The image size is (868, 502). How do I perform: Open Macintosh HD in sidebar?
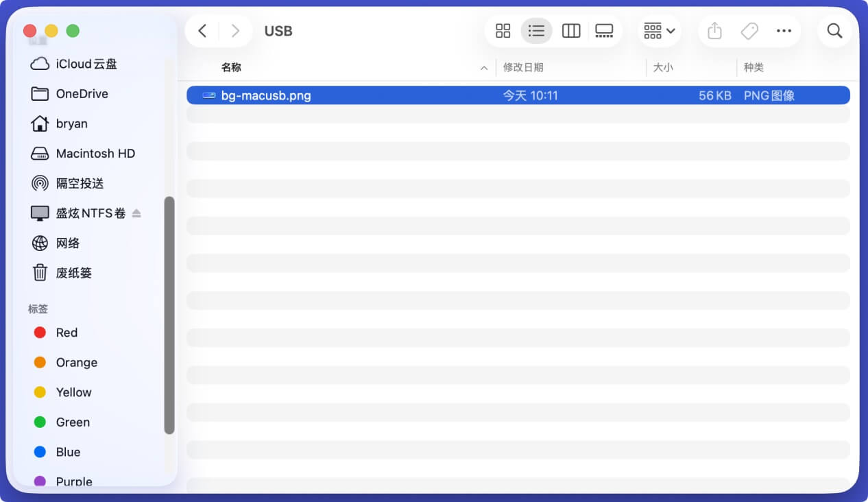pyautogui.click(x=95, y=154)
